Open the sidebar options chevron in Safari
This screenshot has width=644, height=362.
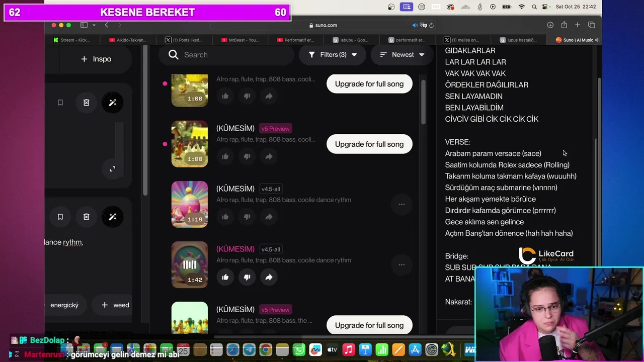(94, 25)
